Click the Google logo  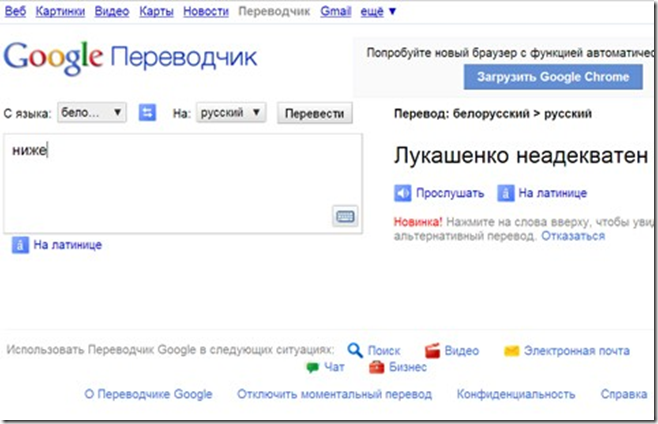coord(53,58)
